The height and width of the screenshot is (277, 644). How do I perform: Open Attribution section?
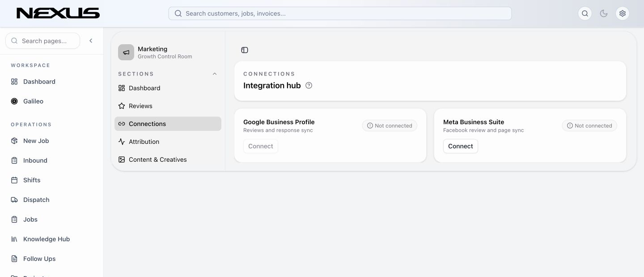(x=168, y=142)
